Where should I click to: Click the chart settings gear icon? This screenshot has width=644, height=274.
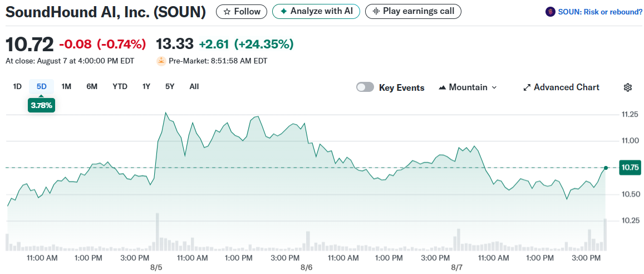click(627, 87)
